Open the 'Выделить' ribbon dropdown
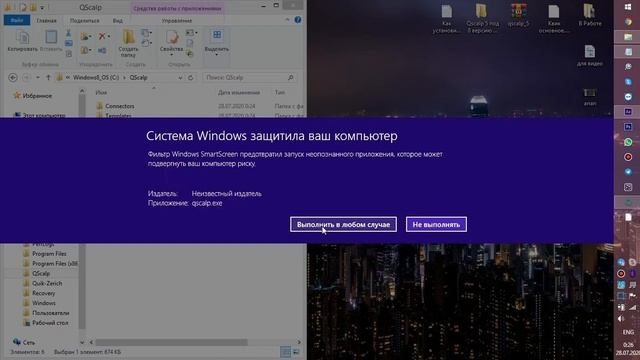Image resolution: width=640 pixels, height=360 pixels. click(x=217, y=42)
